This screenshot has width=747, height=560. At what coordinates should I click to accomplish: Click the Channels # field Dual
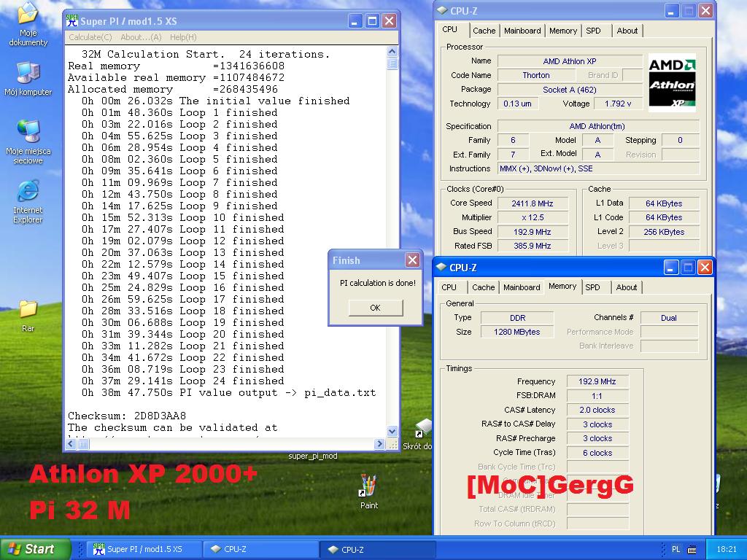coord(669,318)
